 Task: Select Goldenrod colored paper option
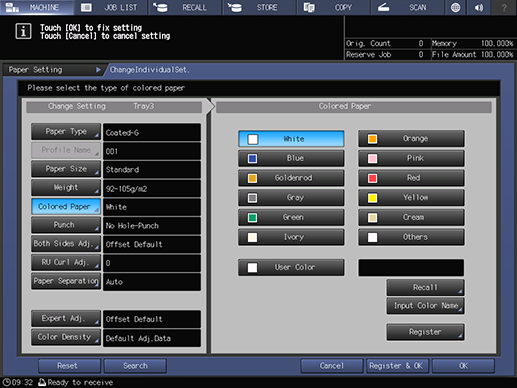(x=291, y=178)
